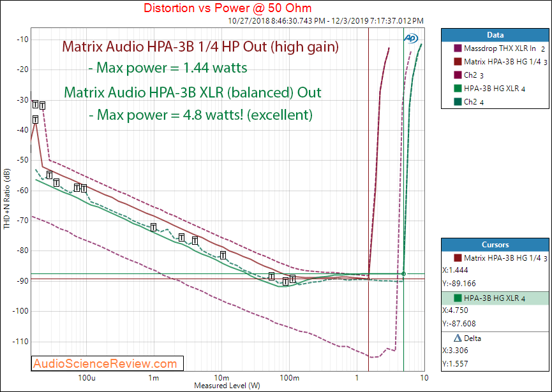The image size is (552, 392).
Task: Click the Data legend swatch for HPA-3B HG XLR
Action: coord(458,89)
